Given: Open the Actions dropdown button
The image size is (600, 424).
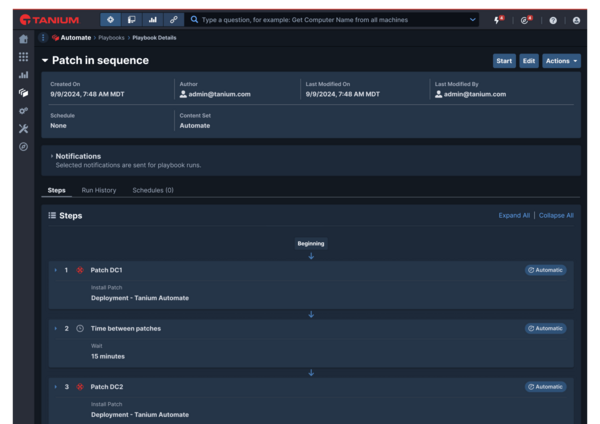Looking at the screenshot, I should pyautogui.click(x=561, y=61).
